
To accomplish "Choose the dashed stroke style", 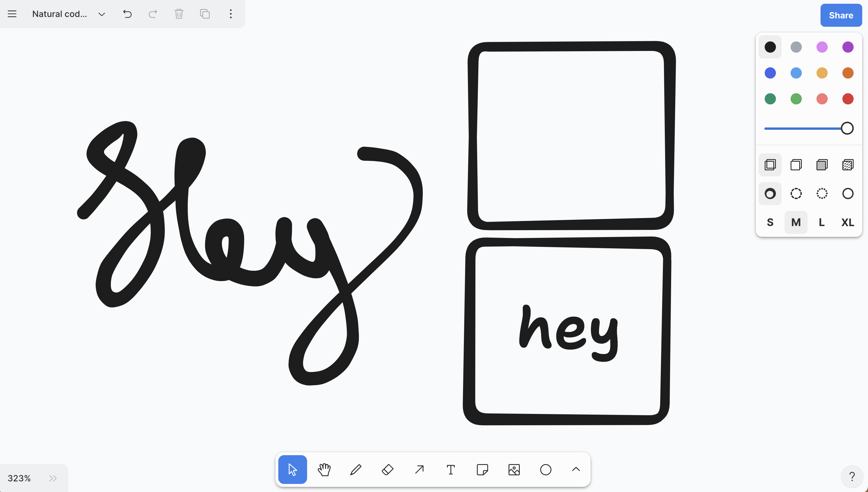I will coord(796,194).
